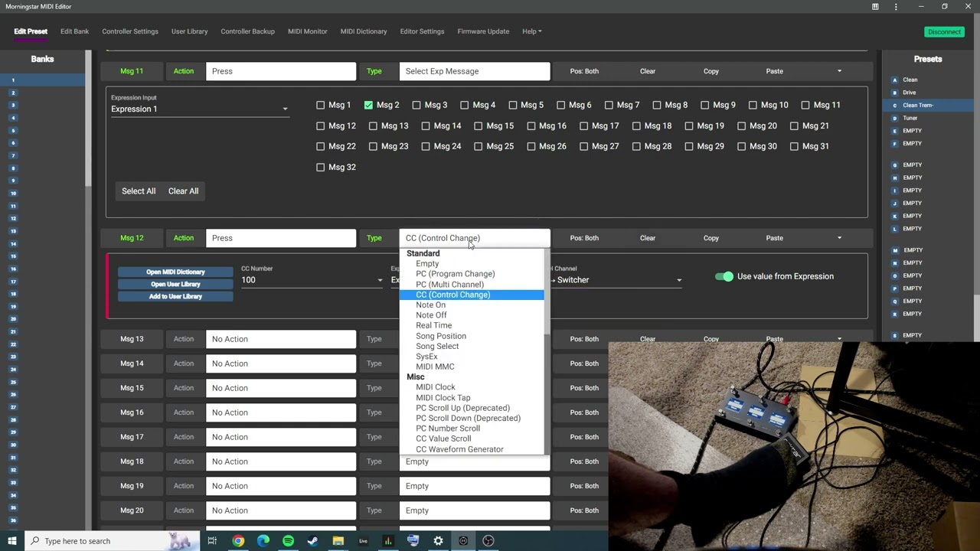Choose Note On from the type list
980x551 pixels.
click(430, 305)
